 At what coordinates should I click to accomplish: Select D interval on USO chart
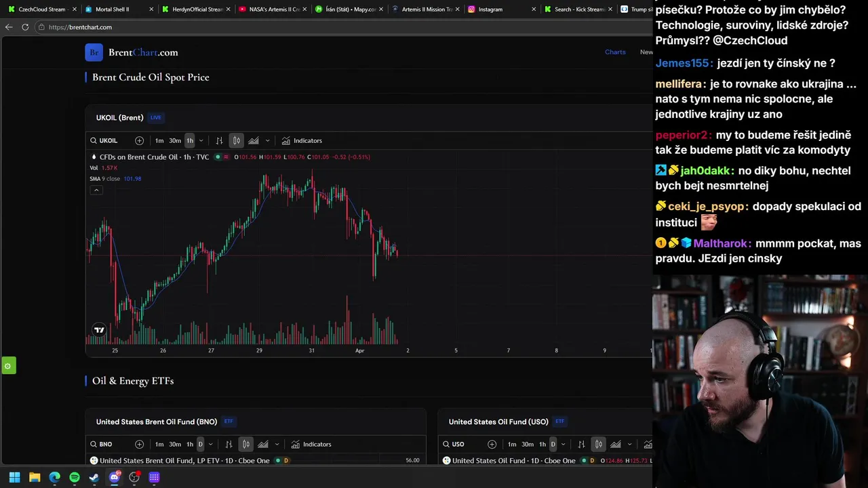coord(553,444)
